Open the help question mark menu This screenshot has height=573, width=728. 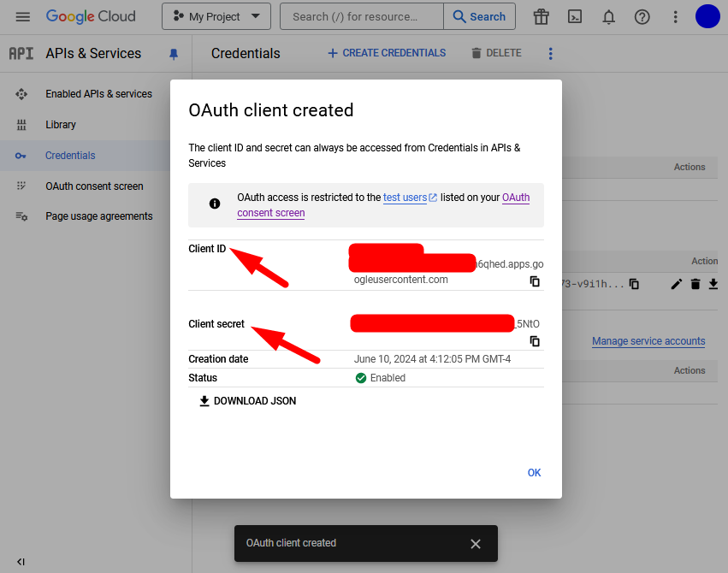pos(642,17)
